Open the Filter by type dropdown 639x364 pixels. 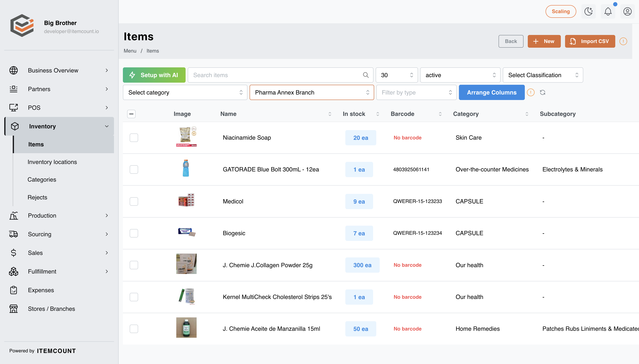pos(416,93)
